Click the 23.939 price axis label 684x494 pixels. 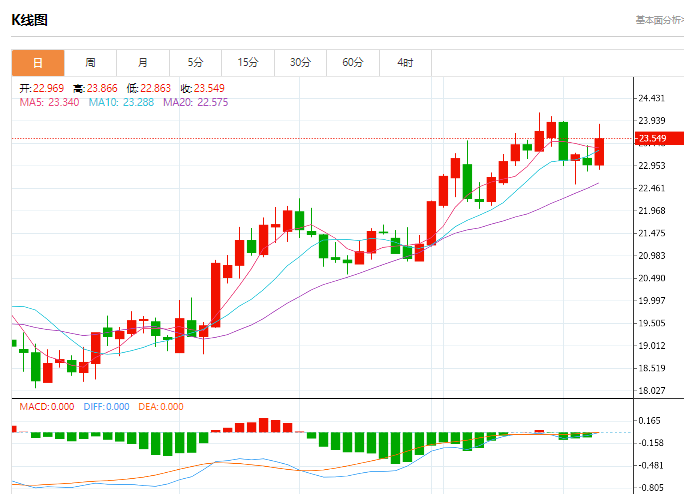(652, 120)
